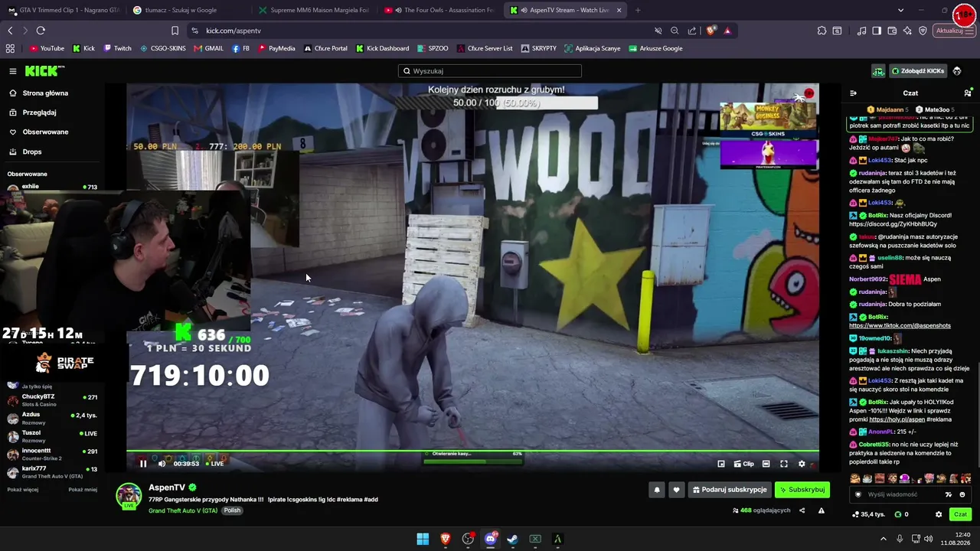Toggle the Kick sidebar hamburger menu
The image size is (980, 551).
click(x=13, y=71)
